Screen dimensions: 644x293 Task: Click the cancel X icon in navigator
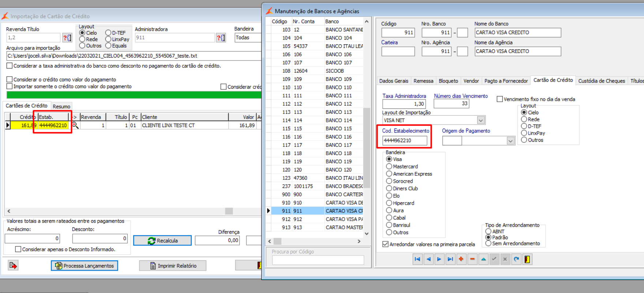pyautogui.click(x=505, y=259)
